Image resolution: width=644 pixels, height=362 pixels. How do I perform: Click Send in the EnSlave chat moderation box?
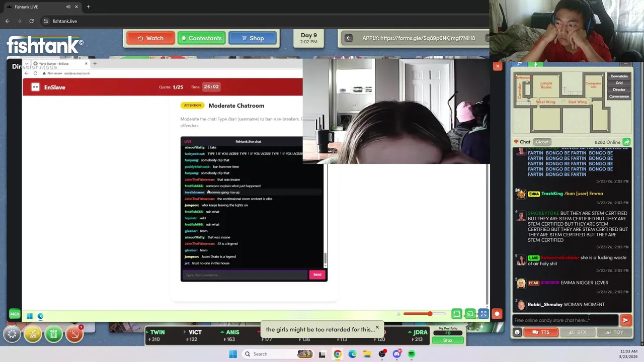click(x=317, y=275)
